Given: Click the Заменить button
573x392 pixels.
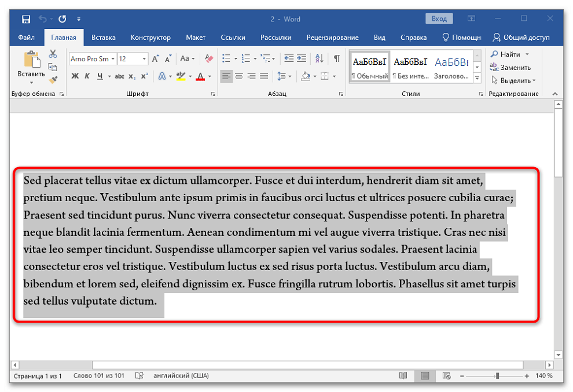Looking at the screenshot, I should pos(510,67).
